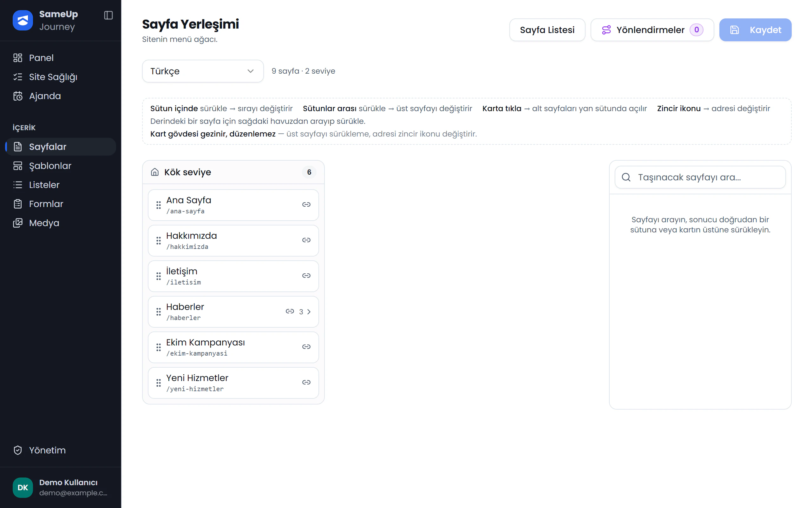Go to Ajanda in the sidebar

point(61,96)
